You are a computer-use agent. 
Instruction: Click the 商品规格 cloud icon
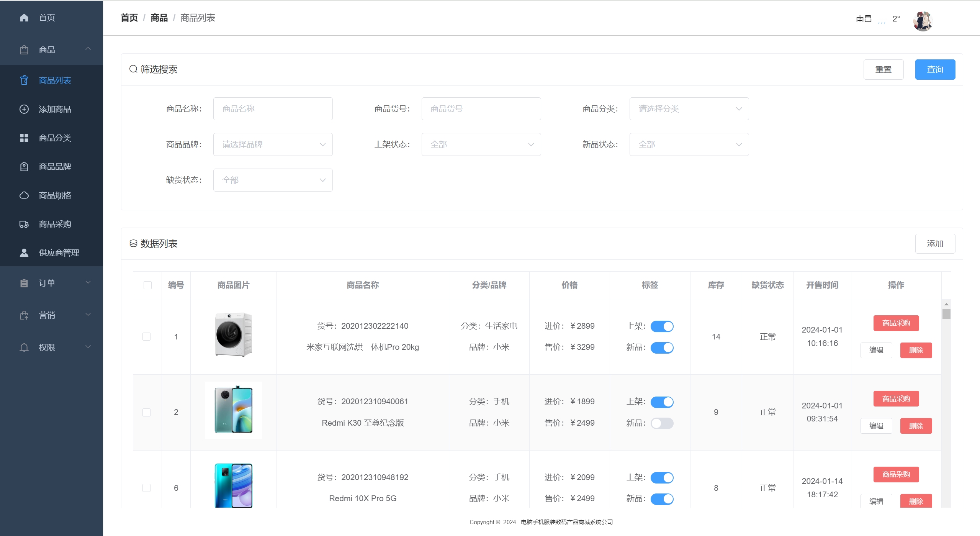24,195
